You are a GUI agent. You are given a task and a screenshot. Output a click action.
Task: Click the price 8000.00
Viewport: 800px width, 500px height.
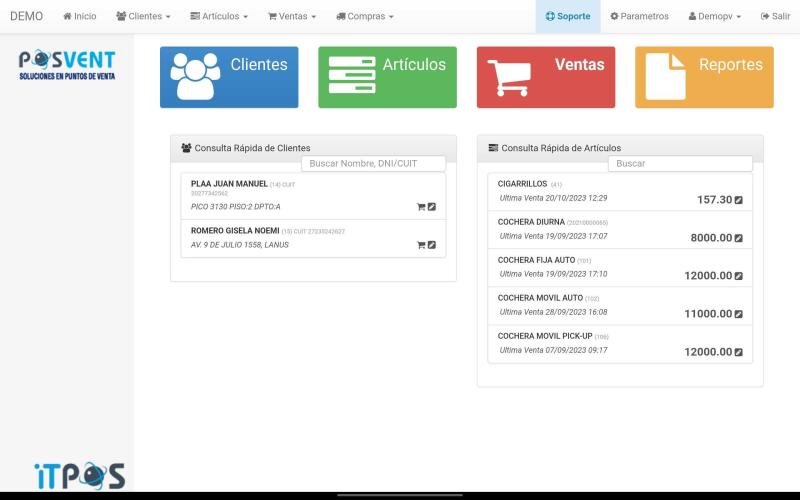pos(711,238)
